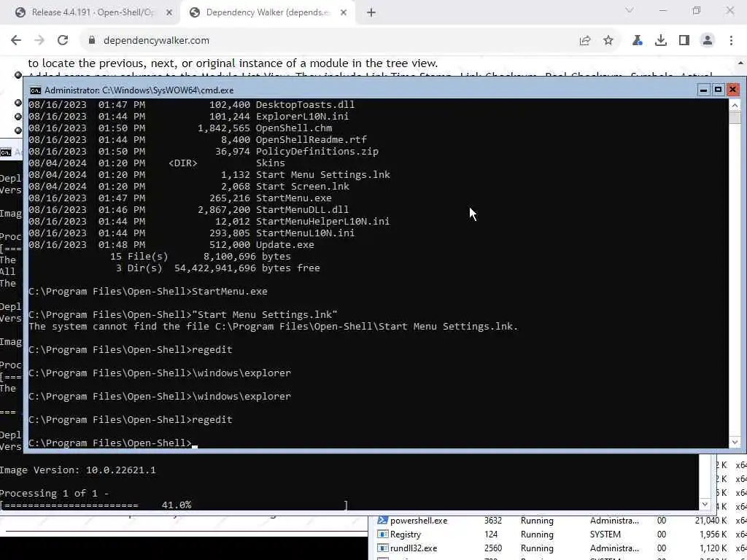
Task: Click the Registry process icon
Action: 382,534
